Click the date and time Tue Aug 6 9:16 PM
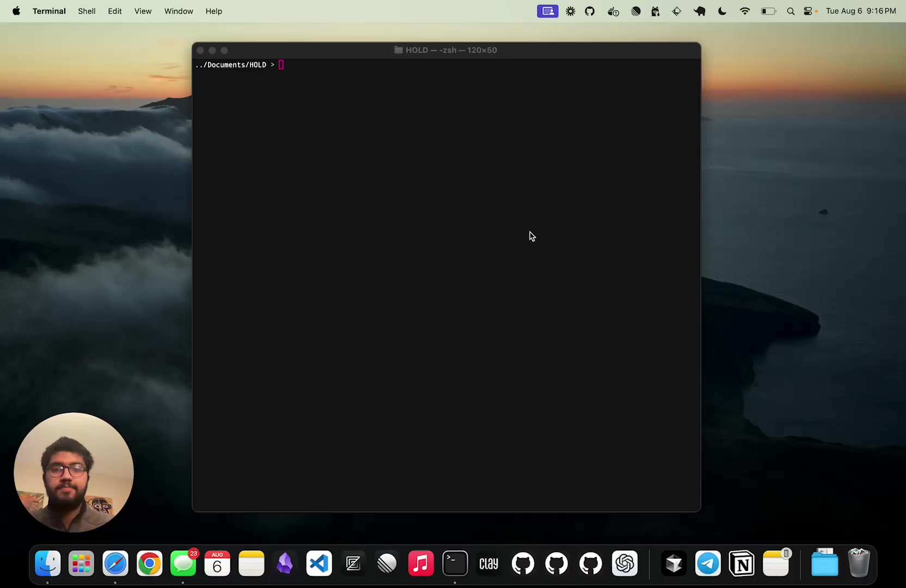Screen dimensions: 906x588 [861, 11]
